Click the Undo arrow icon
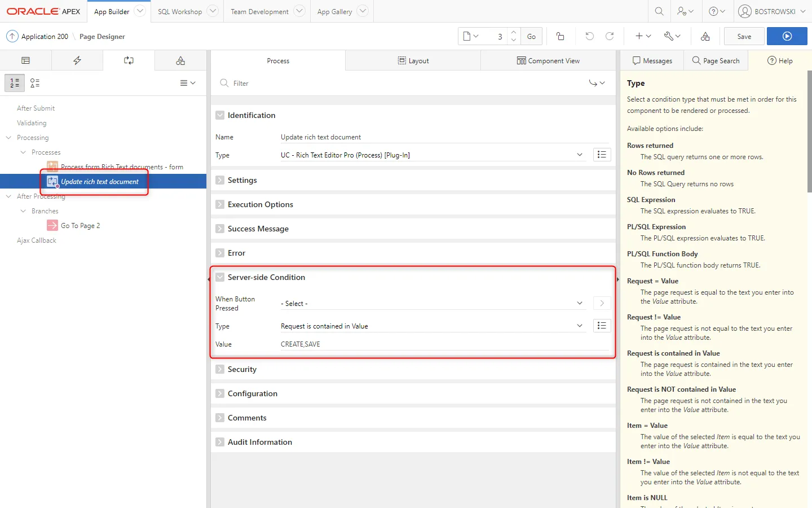Viewport: 812px width, 508px height. 589,36
